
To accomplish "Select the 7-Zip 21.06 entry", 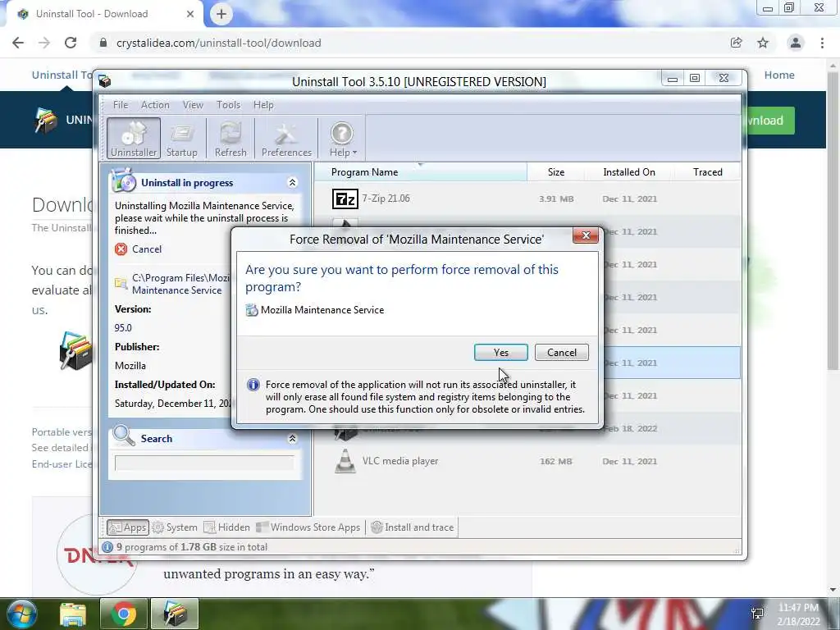I will (527, 199).
